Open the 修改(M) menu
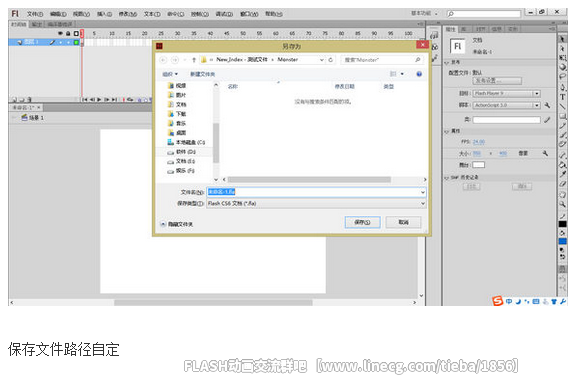 tap(128, 14)
